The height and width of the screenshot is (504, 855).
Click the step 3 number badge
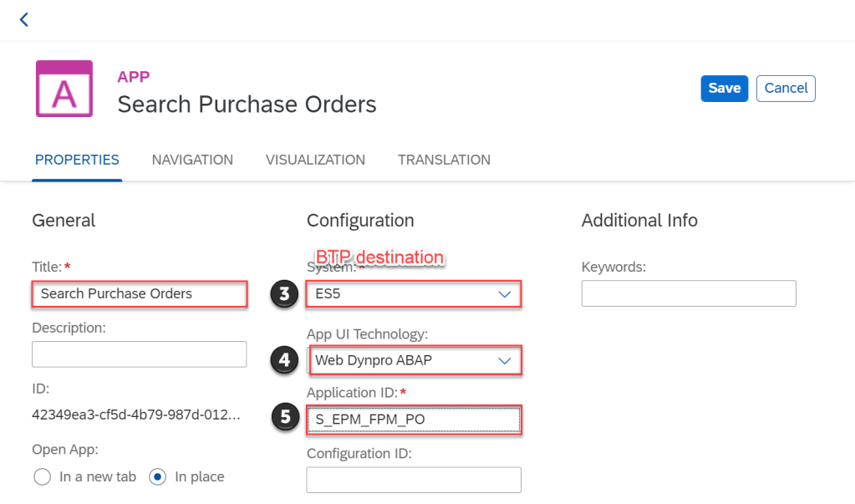pyautogui.click(x=284, y=294)
